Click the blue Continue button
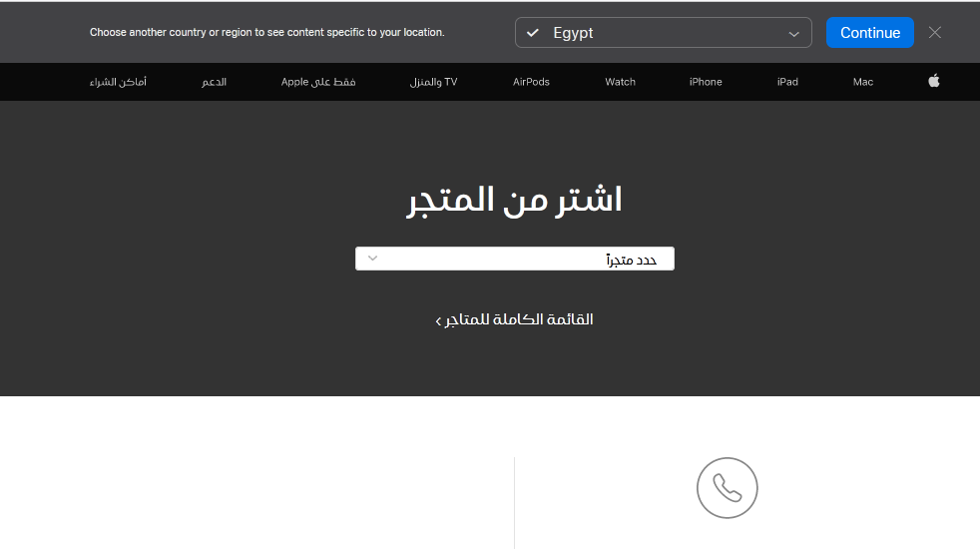 pos(869,33)
